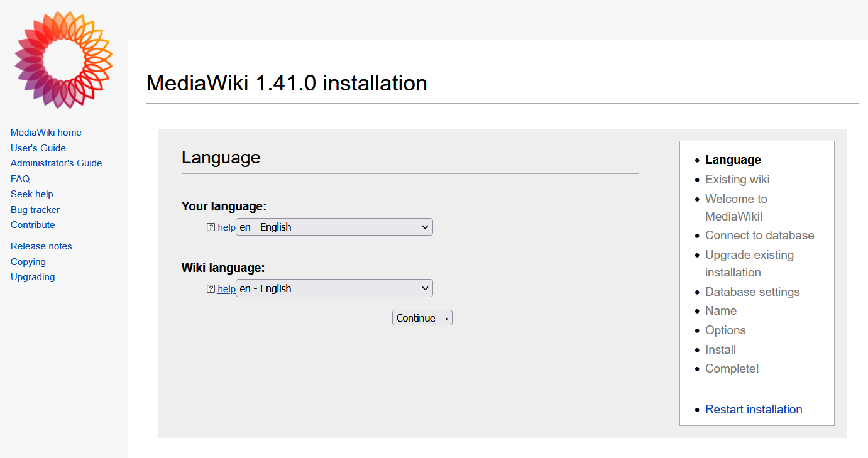868x458 pixels.
Task: Click the MediaWiki sunflower logo
Action: tap(63, 60)
